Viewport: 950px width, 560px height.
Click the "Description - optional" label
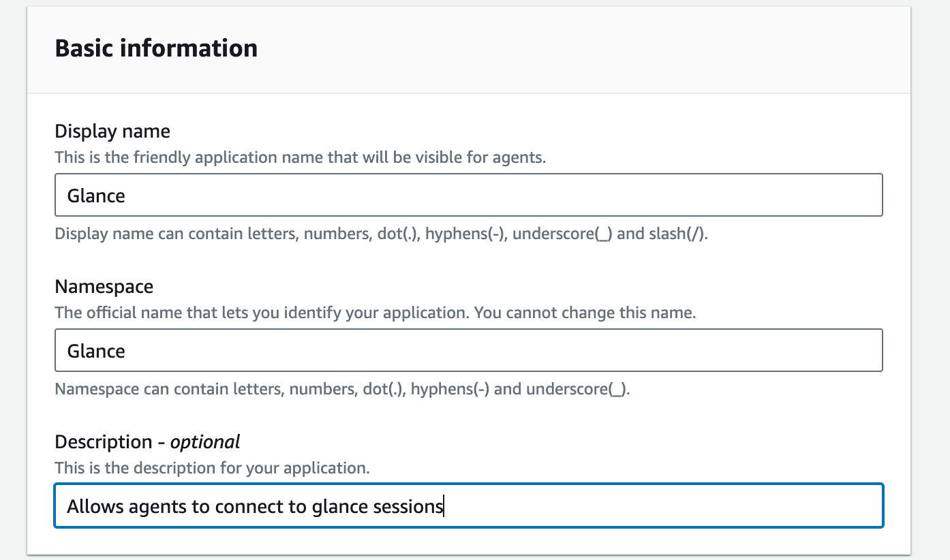click(x=147, y=442)
